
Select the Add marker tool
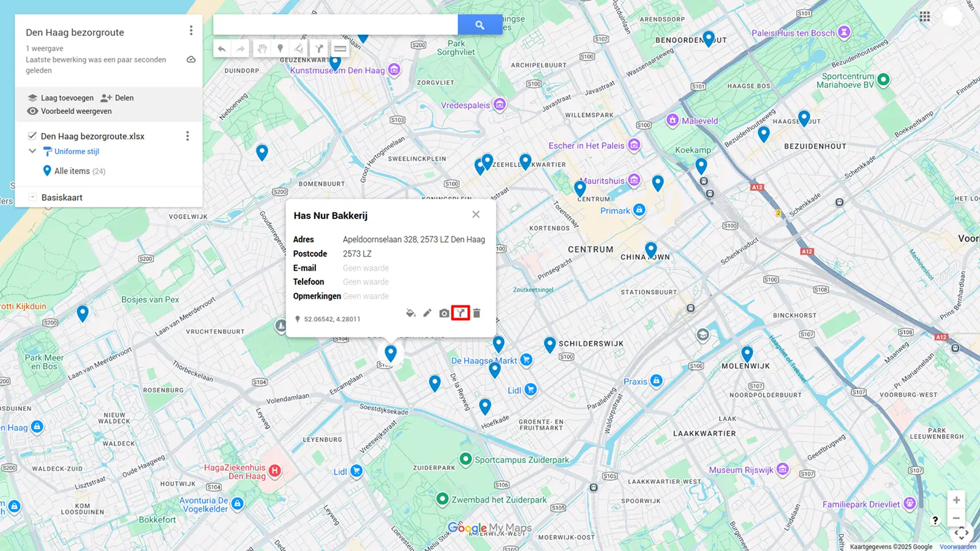[x=280, y=48]
